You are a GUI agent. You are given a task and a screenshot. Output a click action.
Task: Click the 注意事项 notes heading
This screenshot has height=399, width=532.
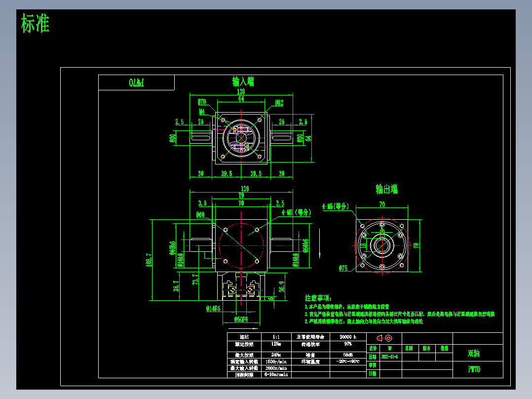click(x=317, y=298)
